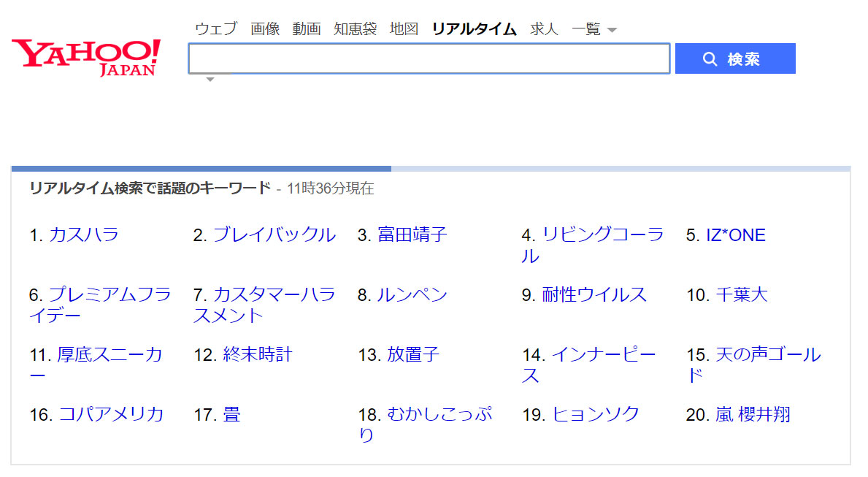Screen dimensions: 868x477
Task: Click the 11時36分現在 timestamp text
Action: coord(331,188)
